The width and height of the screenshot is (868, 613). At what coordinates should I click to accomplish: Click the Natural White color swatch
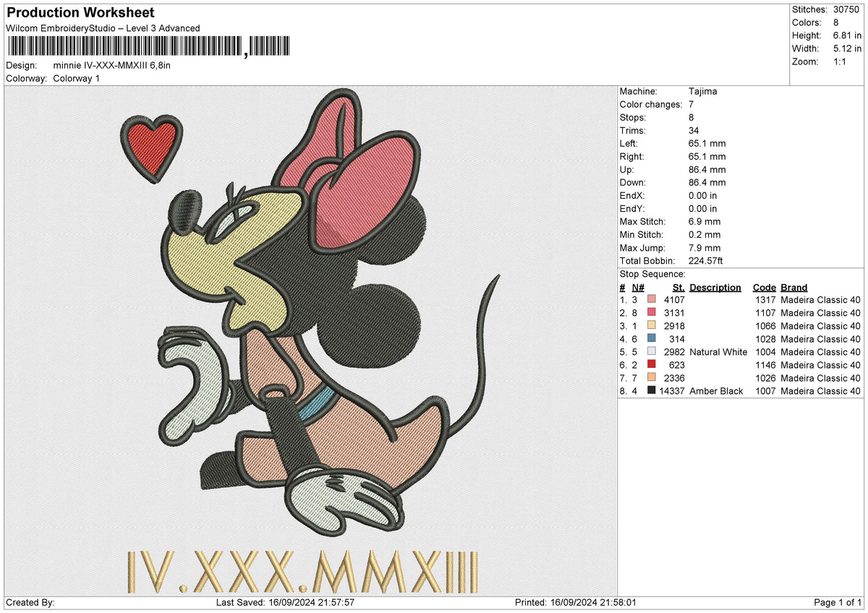pos(652,352)
